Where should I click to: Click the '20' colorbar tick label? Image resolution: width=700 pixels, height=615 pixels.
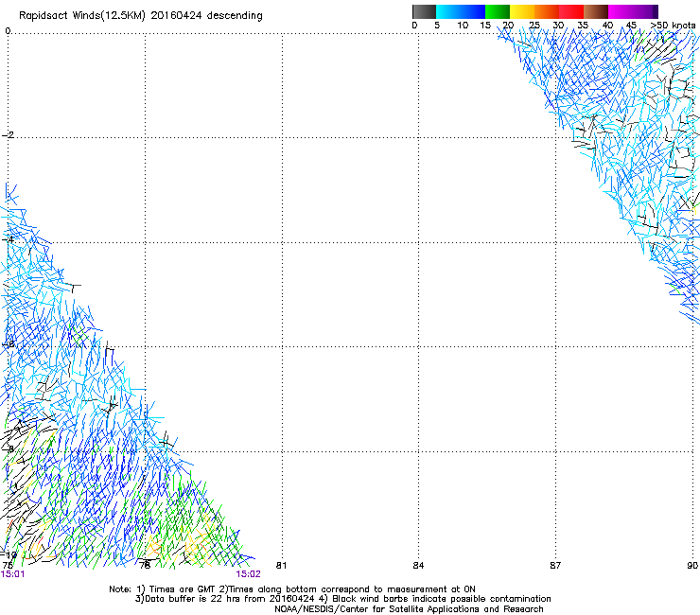(x=508, y=26)
